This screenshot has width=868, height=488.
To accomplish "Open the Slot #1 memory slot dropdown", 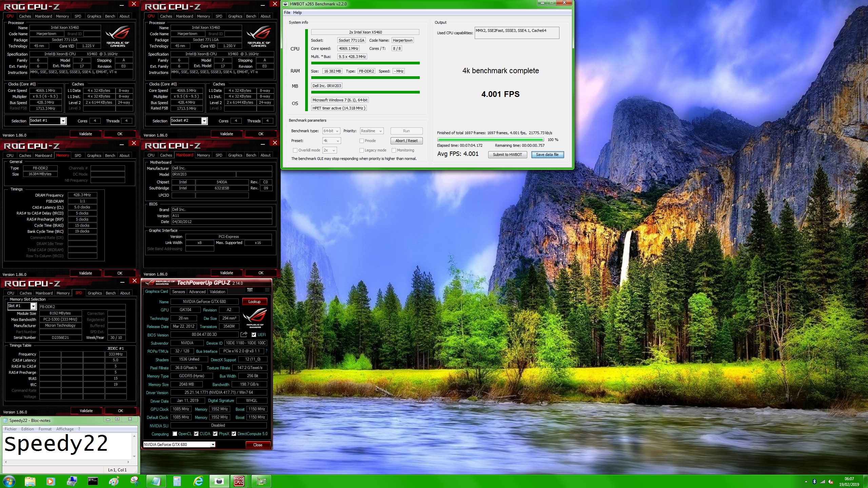I will coord(22,306).
